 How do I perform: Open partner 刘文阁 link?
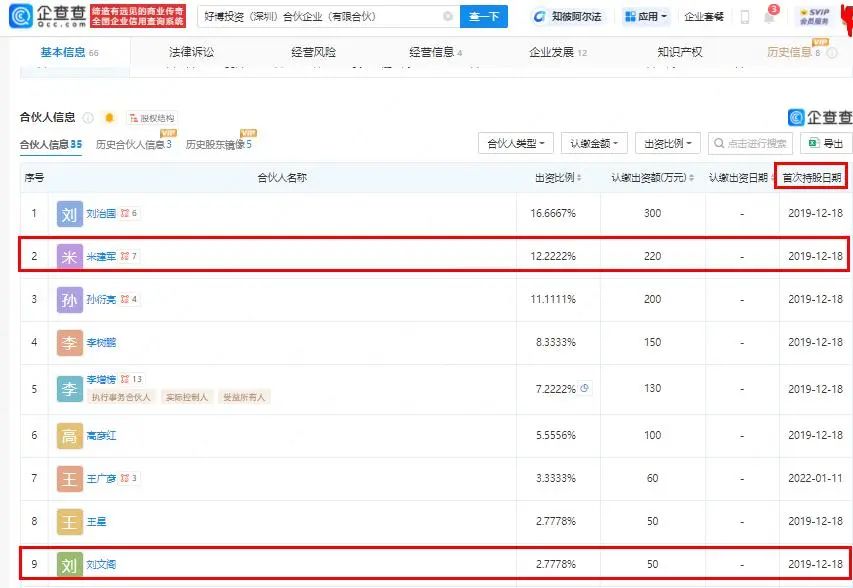(101, 564)
